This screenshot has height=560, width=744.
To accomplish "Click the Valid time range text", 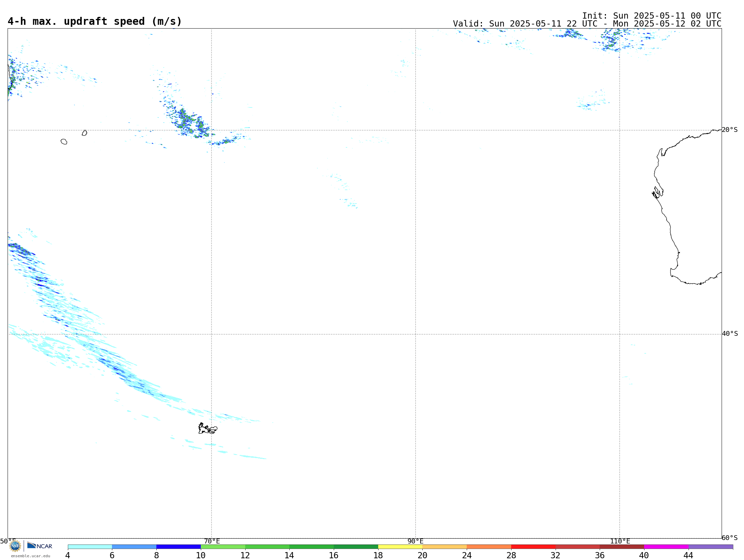I will (x=587, y=24).
